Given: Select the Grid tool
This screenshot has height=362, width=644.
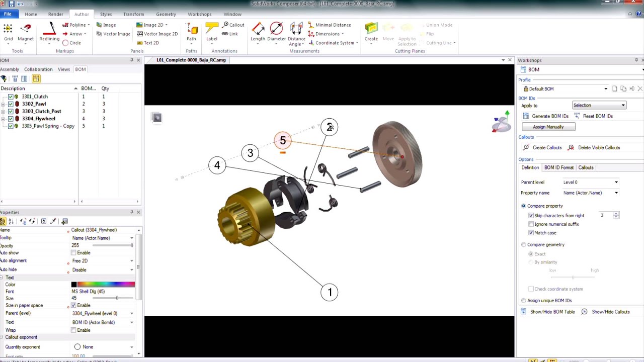Looking at the screenshot, I should [8, 32].
